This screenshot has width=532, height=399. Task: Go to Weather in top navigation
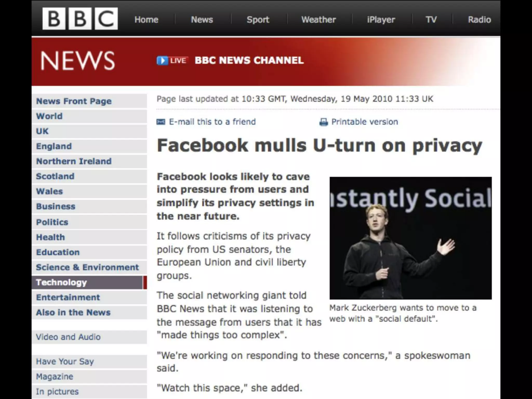(x=318, y=19)
